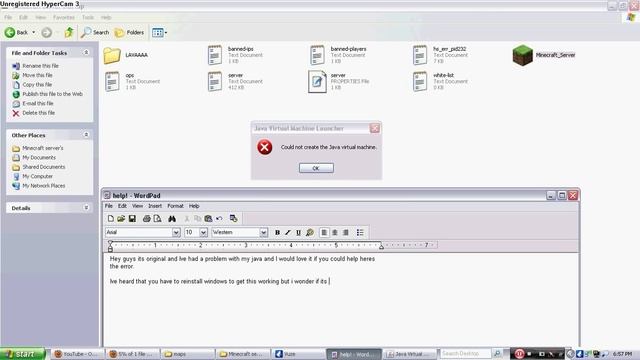Select white-list text document

[440, 81]
